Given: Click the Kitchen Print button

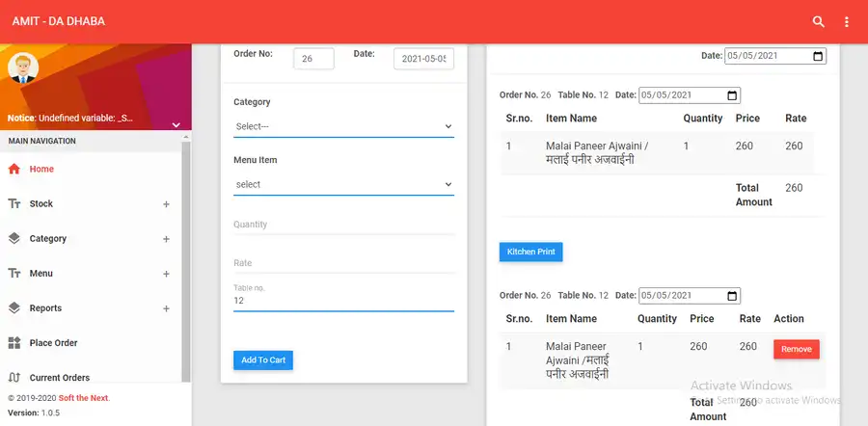Looking at the screenshot, I should point(530,252).
